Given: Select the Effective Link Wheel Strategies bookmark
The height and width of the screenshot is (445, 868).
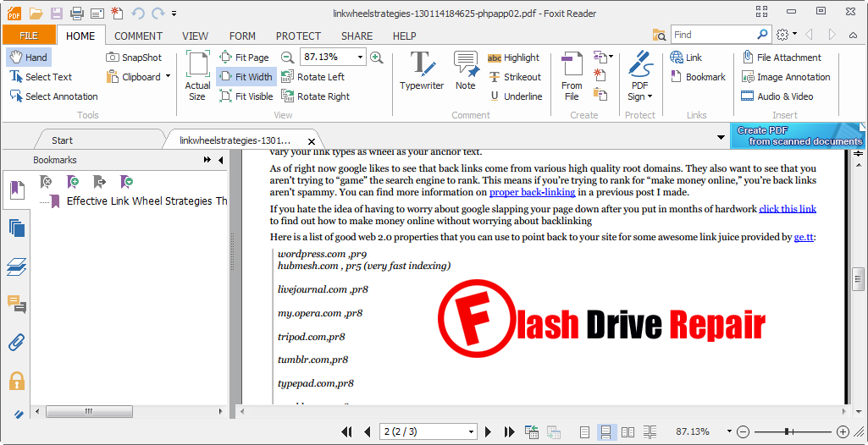Looking at the screenshot, I should coord(147,201).
